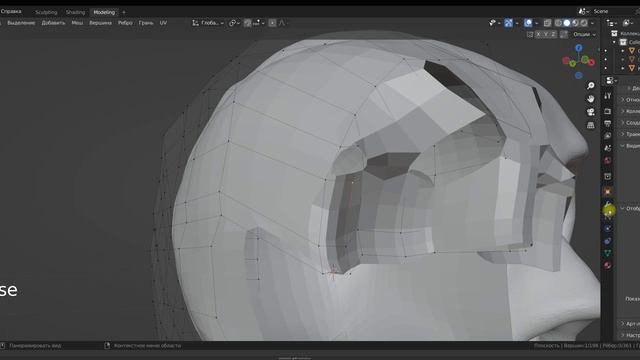Select the Modeling workspace tab
This screenshot has height=360, width=640.
tap(104, 12)
